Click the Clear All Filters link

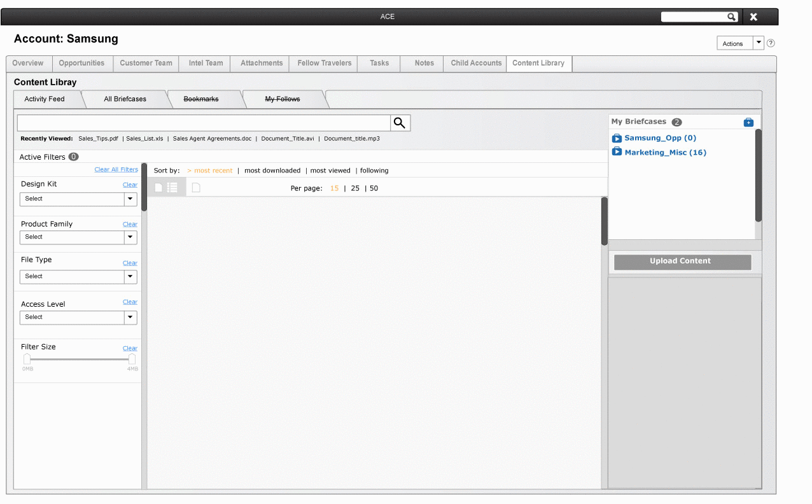[x=116, y=169]
